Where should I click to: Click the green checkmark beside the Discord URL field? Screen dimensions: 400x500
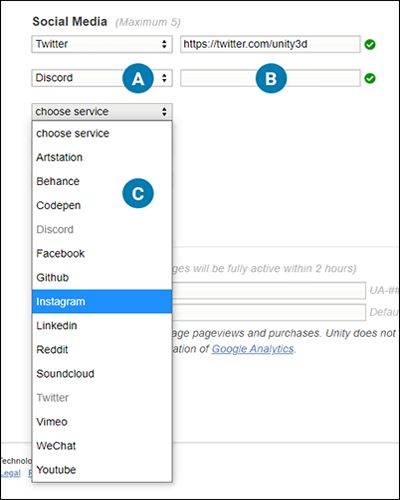pyautogui.click(x=370, y=78)
